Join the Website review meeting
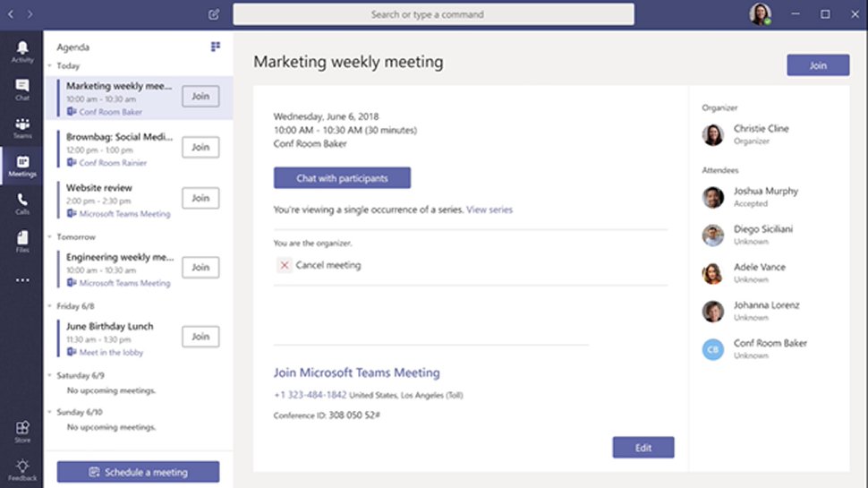Screen dimensions: 868x488 coord(200,198)
